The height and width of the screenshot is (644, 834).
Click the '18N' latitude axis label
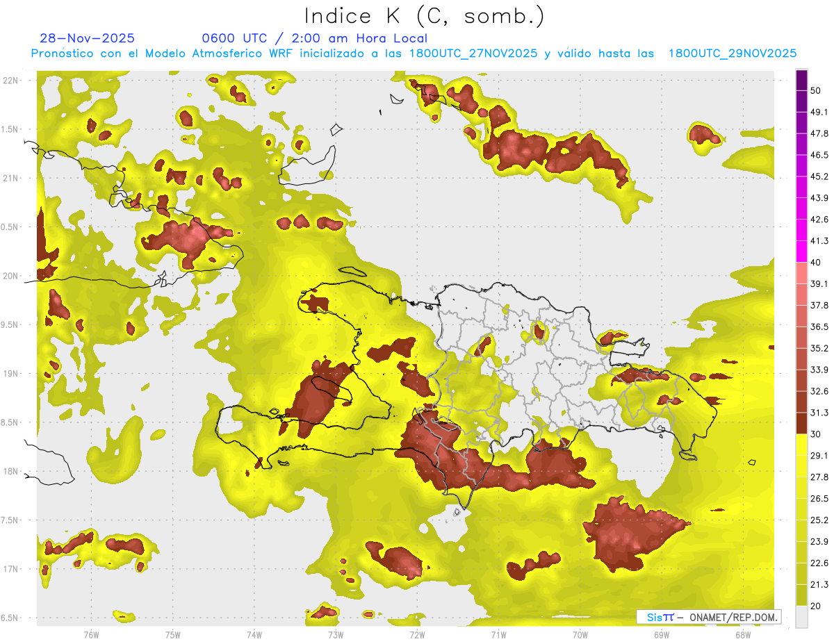point(10,471)
